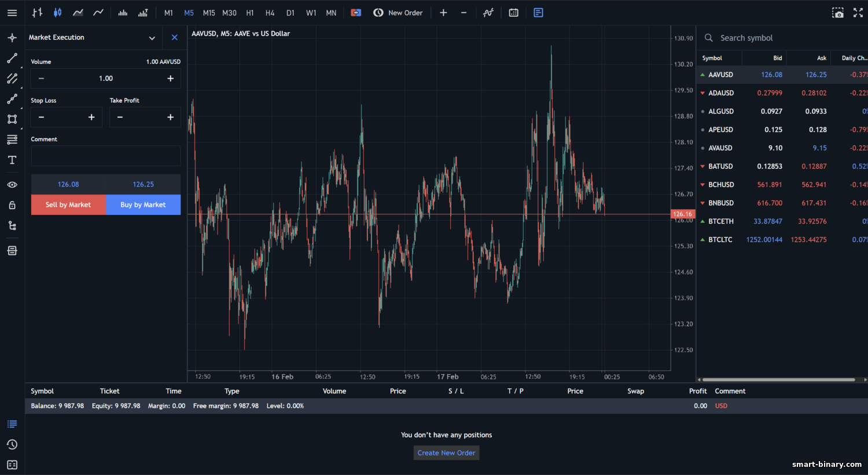This screenshot has height=475, width=868.
Task: Click the Buy by Market button
Action: coord(143,204)
